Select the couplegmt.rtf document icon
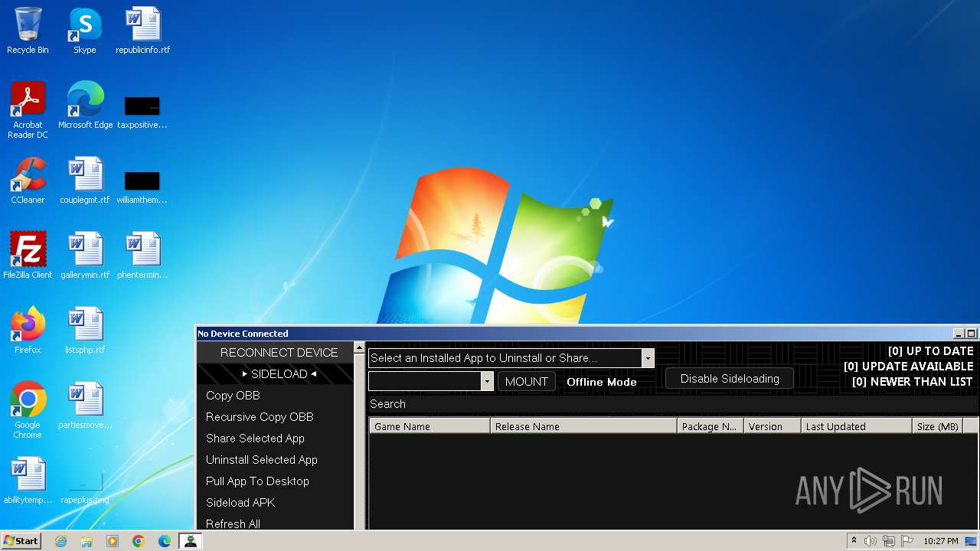This screenshot has width=980, height=551. pos(84,181)
